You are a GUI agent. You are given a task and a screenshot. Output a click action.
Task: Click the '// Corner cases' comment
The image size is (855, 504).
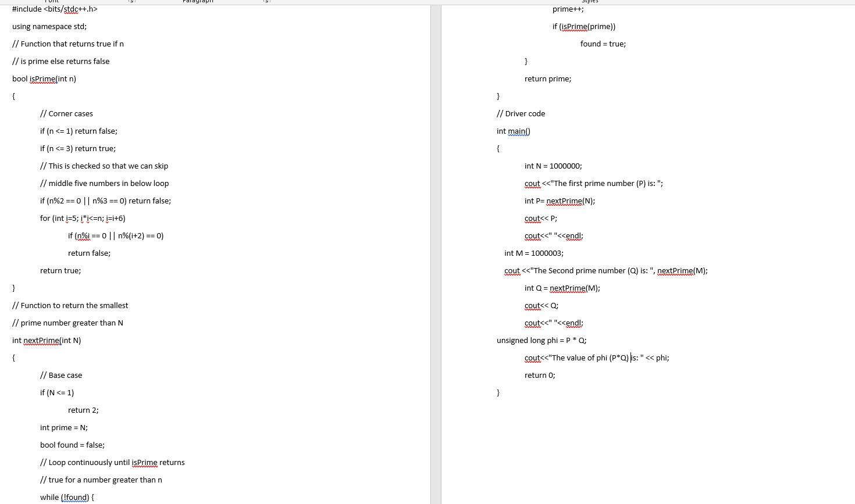pyautogui.click(x=66, y=113)
